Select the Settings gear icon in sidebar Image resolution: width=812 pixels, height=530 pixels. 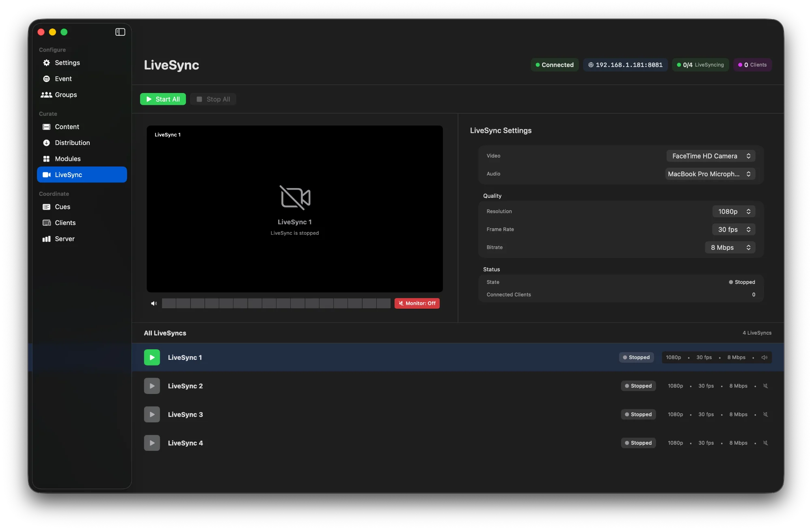(x=46, y=63)
